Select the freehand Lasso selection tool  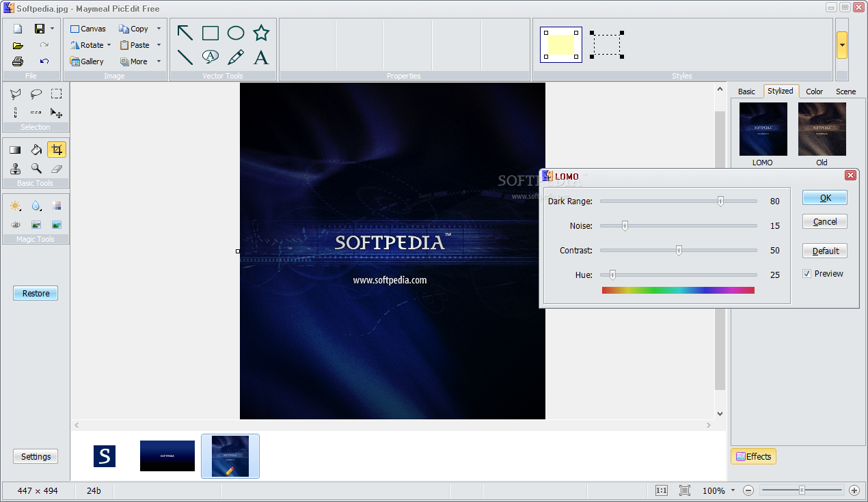(x=36, y=94)
